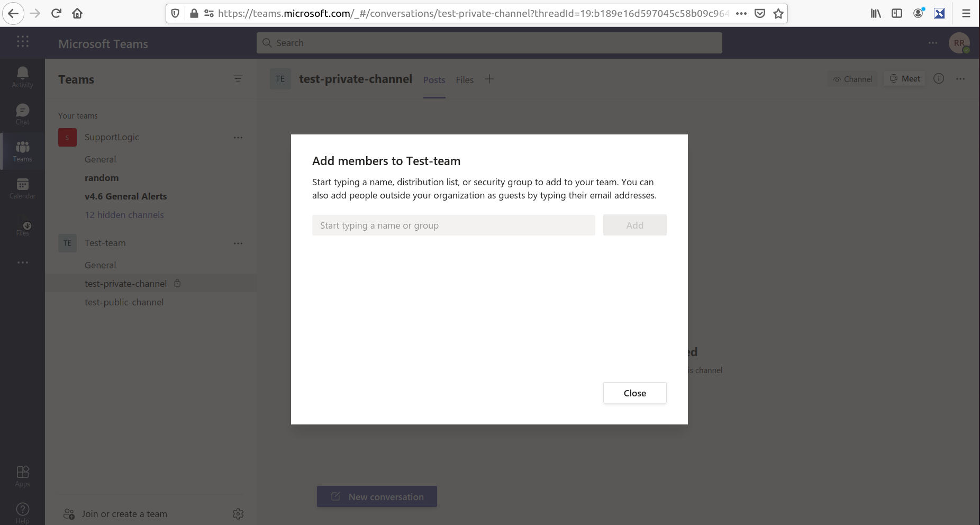Open the browser hamburger menu

click(x=966, y=13)
